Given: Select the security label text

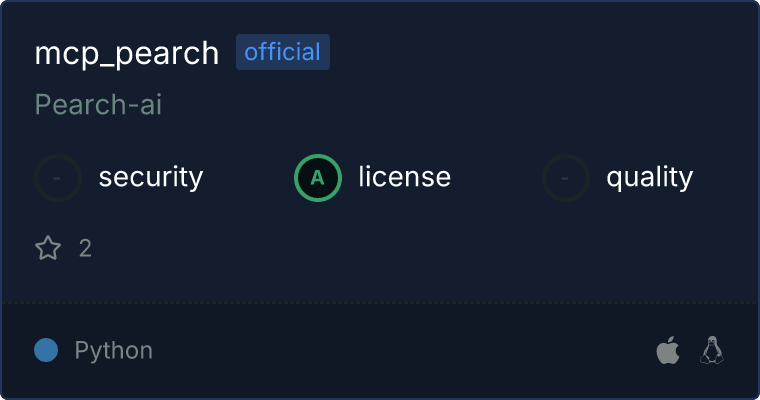Looking at the screenshot, I should (151, 177).
